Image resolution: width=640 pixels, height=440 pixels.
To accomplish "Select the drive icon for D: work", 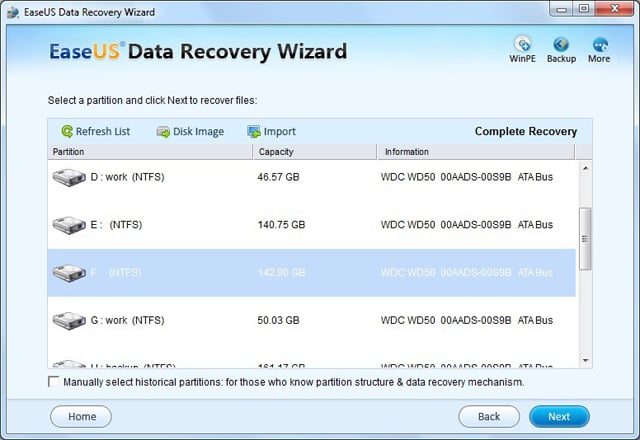I will coord(69,178).
